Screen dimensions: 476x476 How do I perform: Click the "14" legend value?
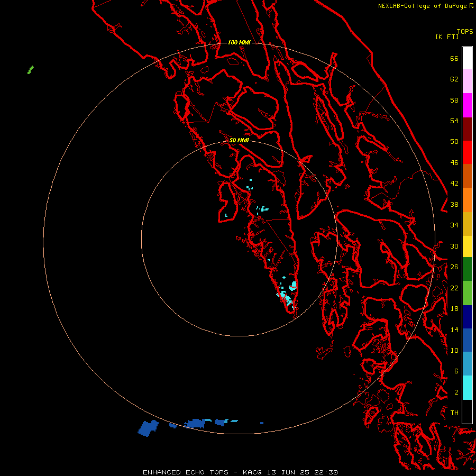[454, 329]
